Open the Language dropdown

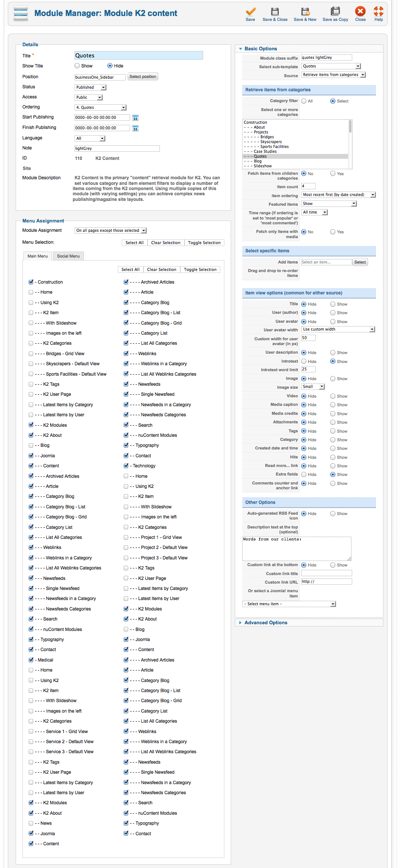click(90, 139)
